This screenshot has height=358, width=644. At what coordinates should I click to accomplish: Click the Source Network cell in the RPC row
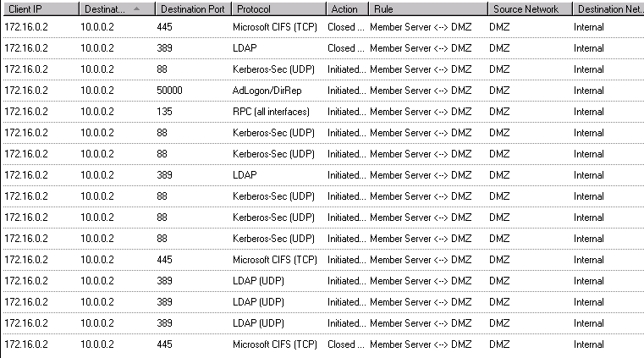(x=499, y=112)
